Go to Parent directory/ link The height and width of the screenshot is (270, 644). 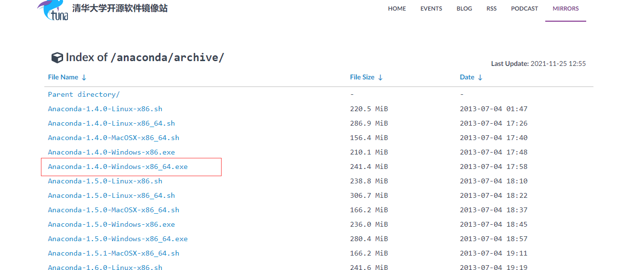tap(84, 94)
